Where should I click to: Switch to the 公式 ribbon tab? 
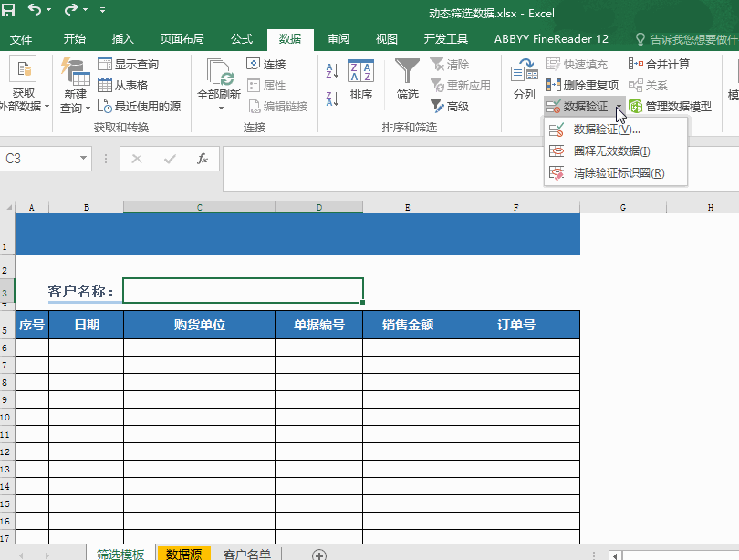[242, 38]
